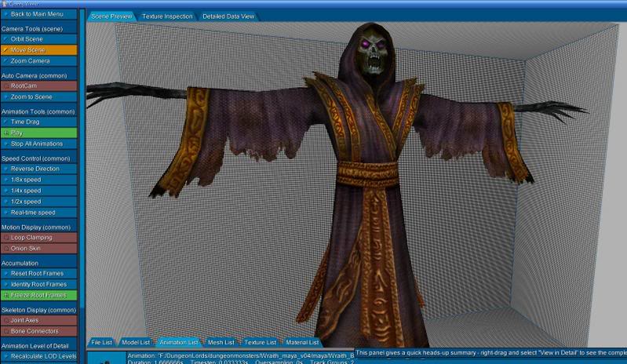Viewport: 627px width, 364px height.
Task: Set playback to 1/4x speed
Action: (38, 191)
